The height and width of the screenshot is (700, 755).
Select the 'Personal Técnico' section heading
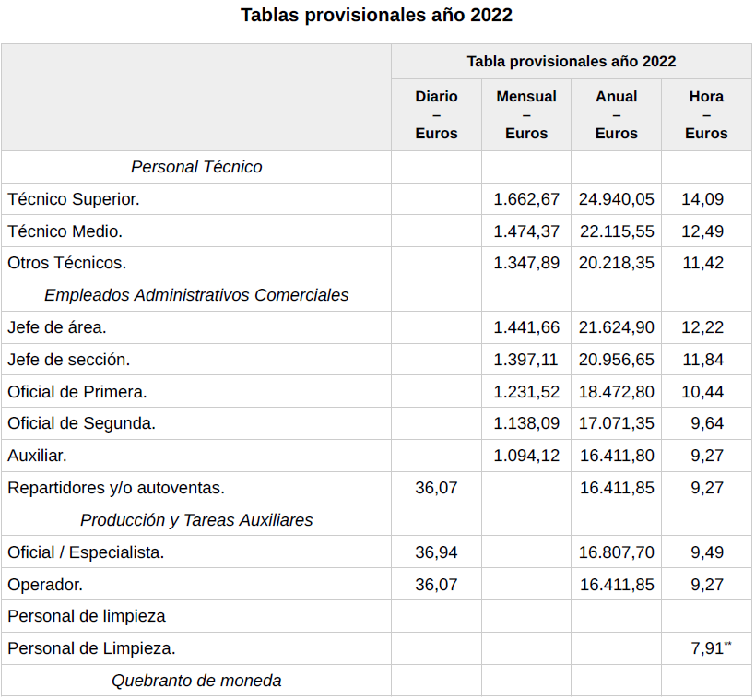click(196, 167)
